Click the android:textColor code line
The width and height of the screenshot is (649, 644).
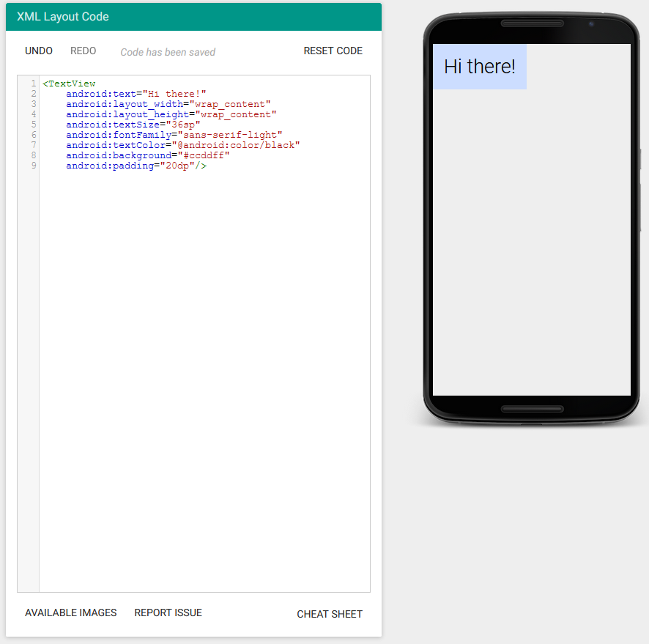tap(182, 145)
